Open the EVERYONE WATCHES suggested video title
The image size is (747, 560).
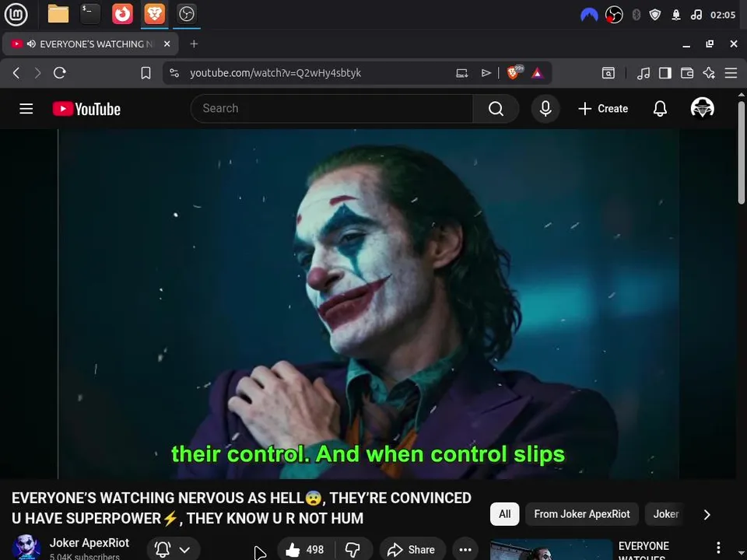[x=644, y=551]
